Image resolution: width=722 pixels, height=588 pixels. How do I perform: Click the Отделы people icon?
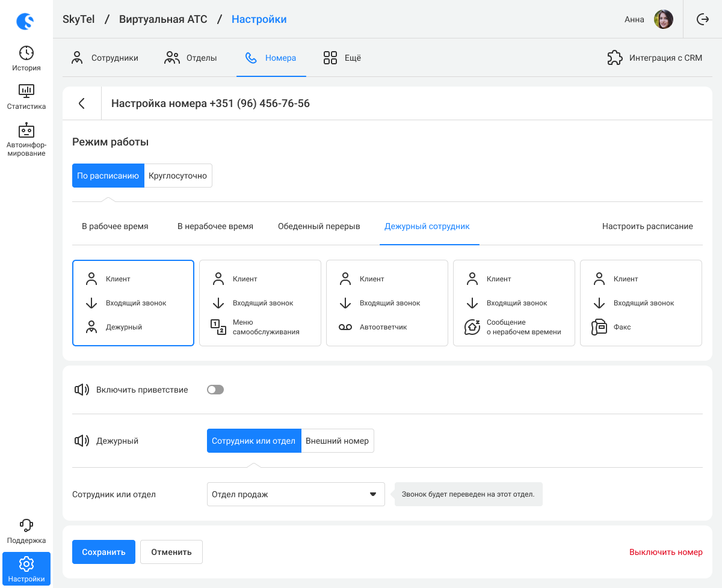point(172,58)
